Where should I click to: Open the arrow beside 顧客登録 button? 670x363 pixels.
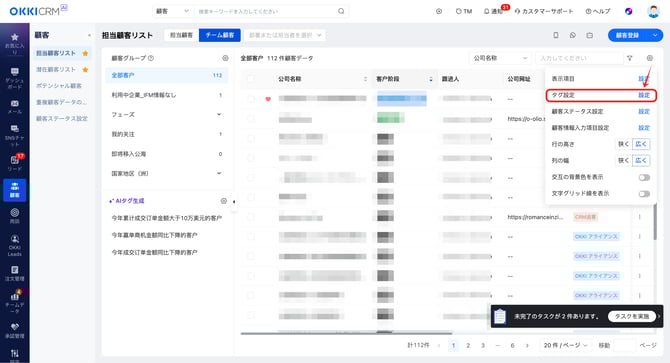(x=655, y=35)
